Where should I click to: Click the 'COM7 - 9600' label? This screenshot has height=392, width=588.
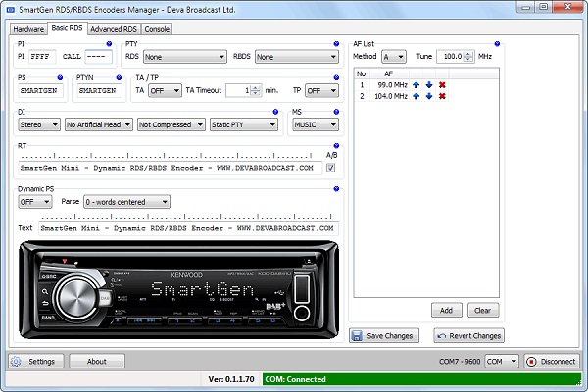click(x=460, y=362)
